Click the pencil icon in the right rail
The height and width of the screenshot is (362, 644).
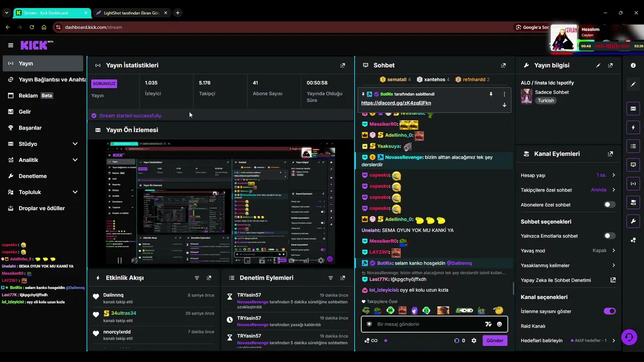click(633, 84)
